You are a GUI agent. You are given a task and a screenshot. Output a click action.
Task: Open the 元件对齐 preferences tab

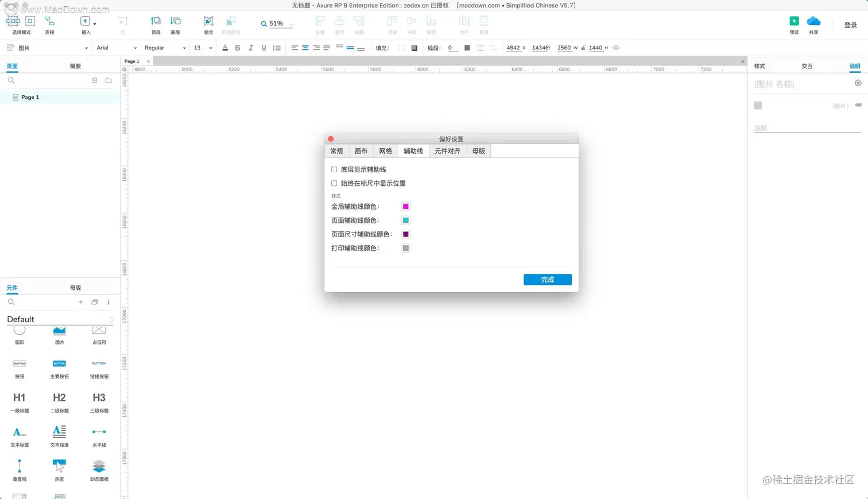pos(448,150)
